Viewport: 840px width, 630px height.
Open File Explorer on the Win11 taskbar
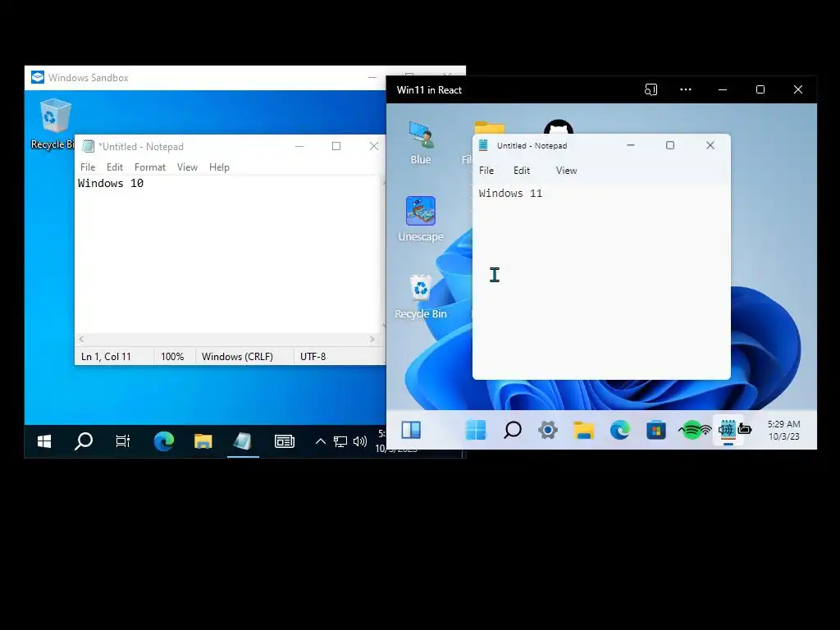(x=584, y=430)
